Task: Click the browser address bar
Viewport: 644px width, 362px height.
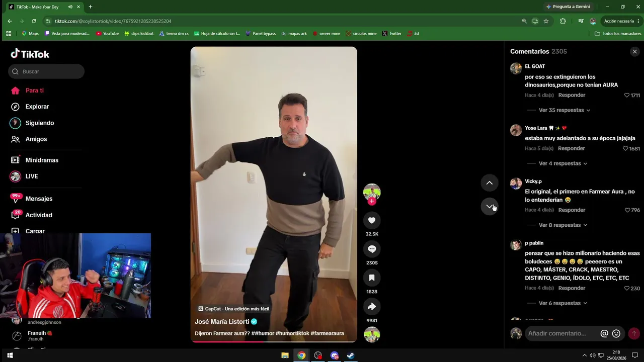Action: [282, 21]
